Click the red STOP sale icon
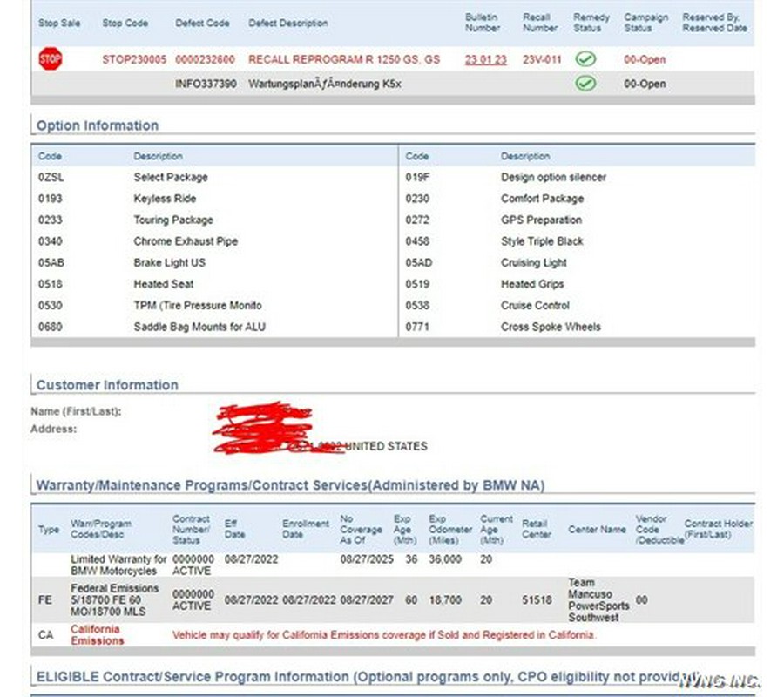This screenshot has height=697, width=784. pos(51,59)
